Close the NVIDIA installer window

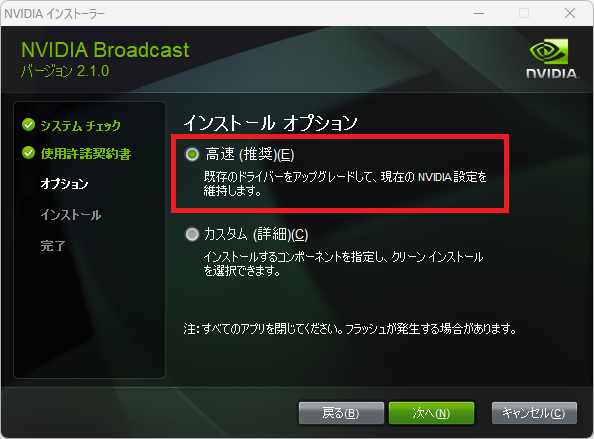pyautogui.click(x=570, y=13)
